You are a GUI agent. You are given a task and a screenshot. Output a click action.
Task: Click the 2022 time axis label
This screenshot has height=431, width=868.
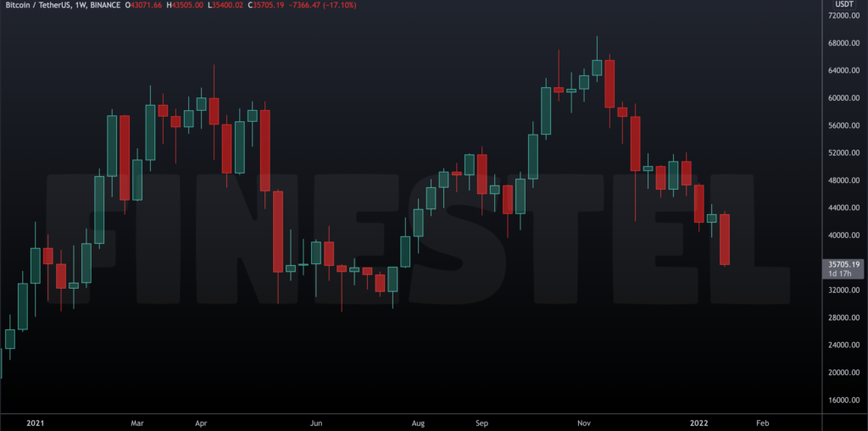[x=698, y=423]
